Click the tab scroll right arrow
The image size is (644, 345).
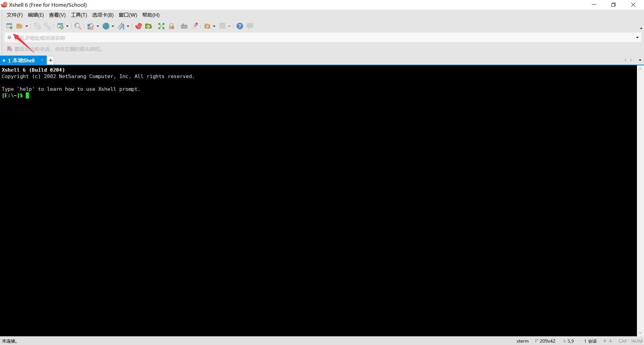631,60
